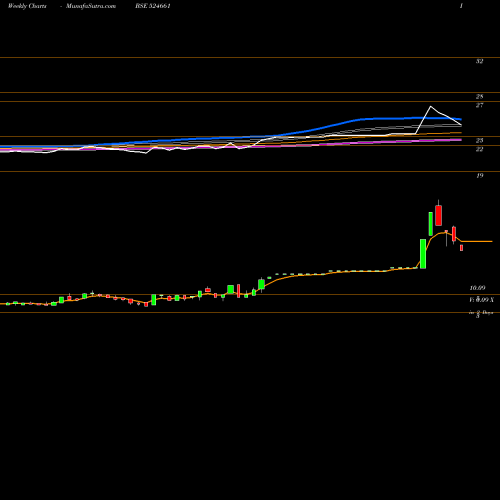500x500 pixels.
Task: Click the last small red candlestick
Action: pyautogui.click(x=462, y=248)
